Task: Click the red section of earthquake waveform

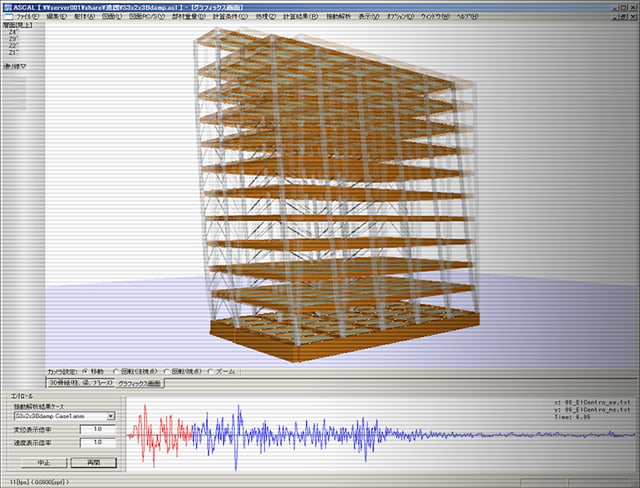Action: coord(158,433)
